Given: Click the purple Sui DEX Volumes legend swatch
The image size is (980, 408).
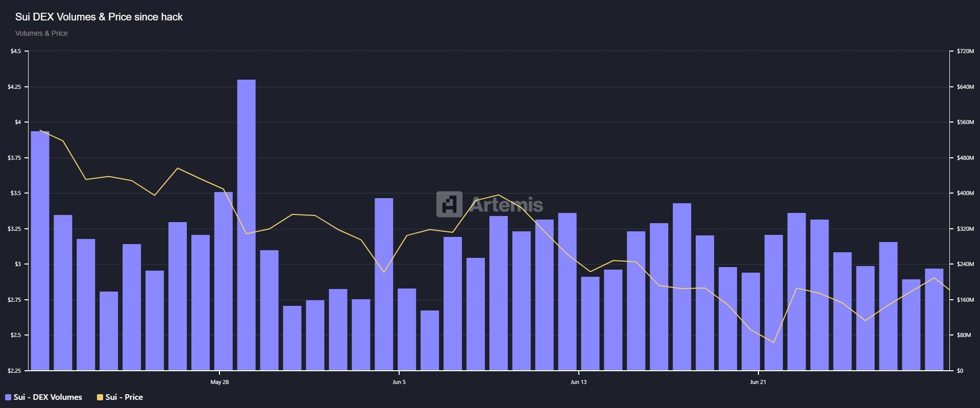Looking at the screenshot, I should [8, 397].
